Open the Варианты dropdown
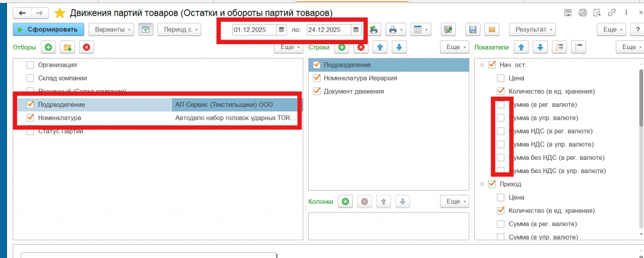 [111, 29]
